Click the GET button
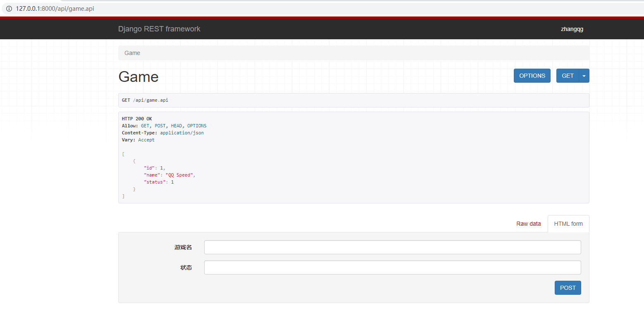644x320 pixels. point(568,76)
